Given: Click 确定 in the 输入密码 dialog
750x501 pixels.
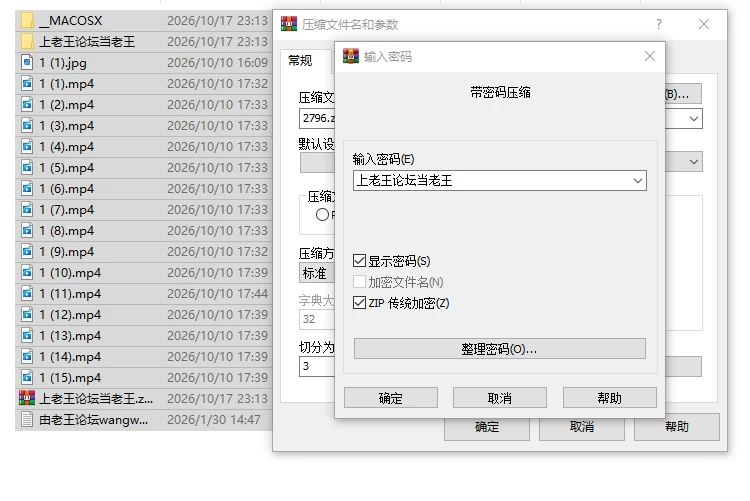Looking at the screenshot, I should pyautogui.click(x=391, y=398).
